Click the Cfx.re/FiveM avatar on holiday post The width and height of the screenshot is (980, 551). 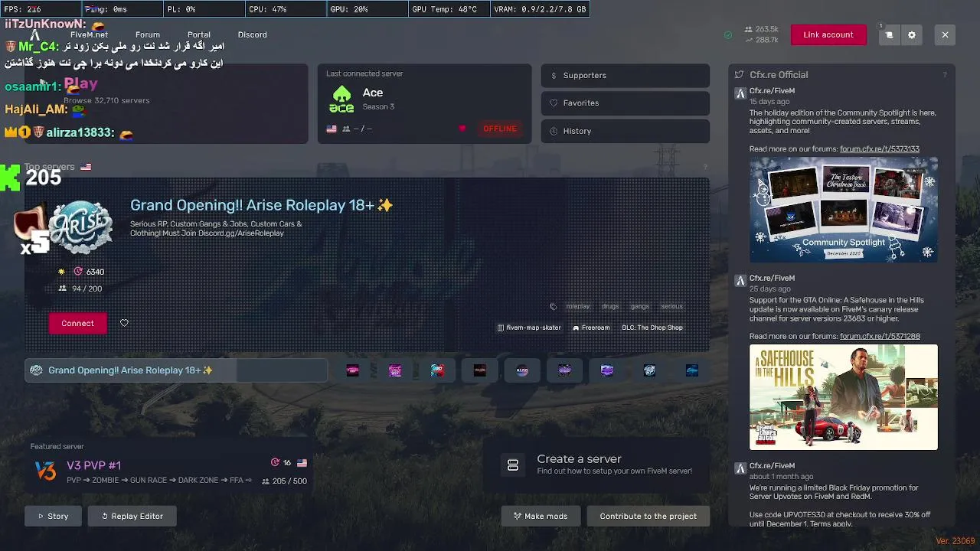(740, 93)
